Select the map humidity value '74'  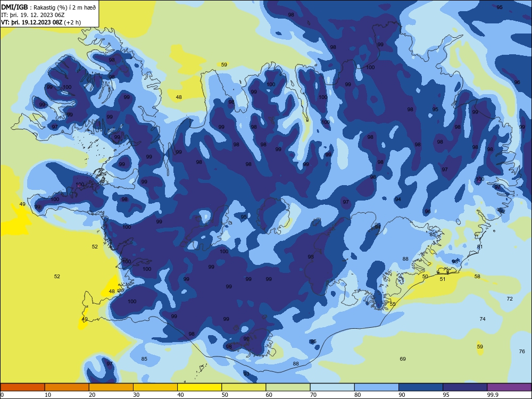click(x=483, y=319)
